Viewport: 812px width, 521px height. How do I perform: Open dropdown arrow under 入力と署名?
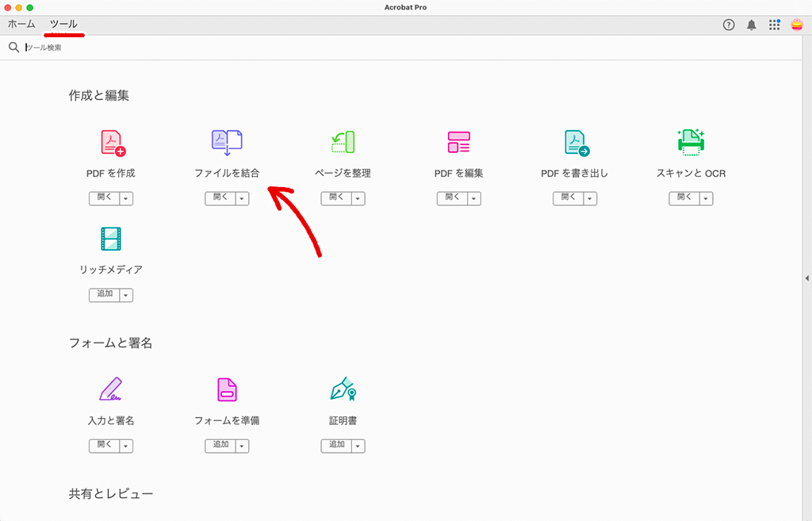[126, 446]
